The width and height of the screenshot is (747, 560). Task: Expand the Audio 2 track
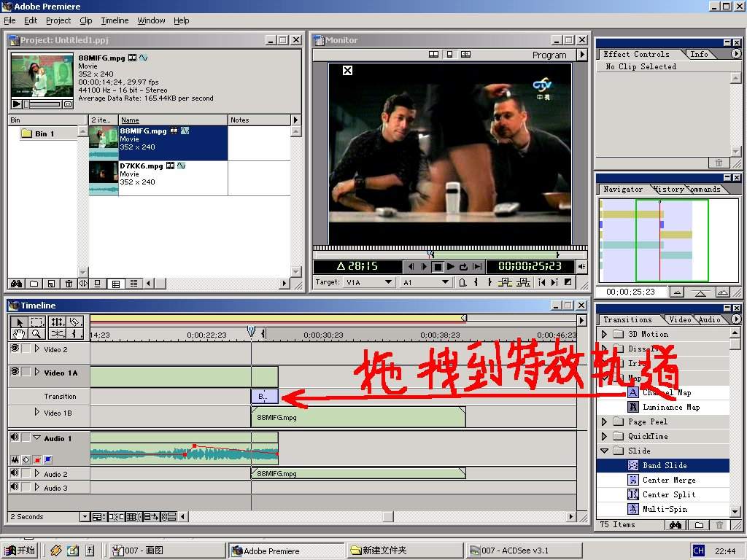point(37,472)
